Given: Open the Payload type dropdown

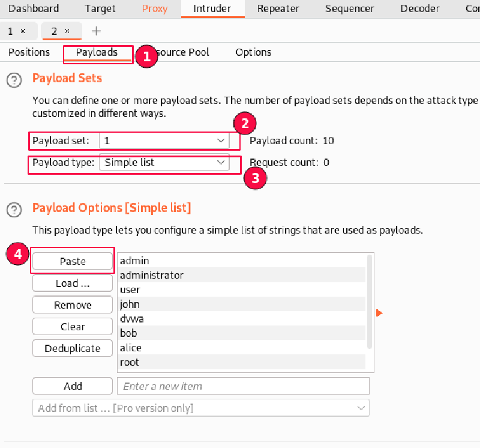Looking at the screenshot, I should [220, 162].
